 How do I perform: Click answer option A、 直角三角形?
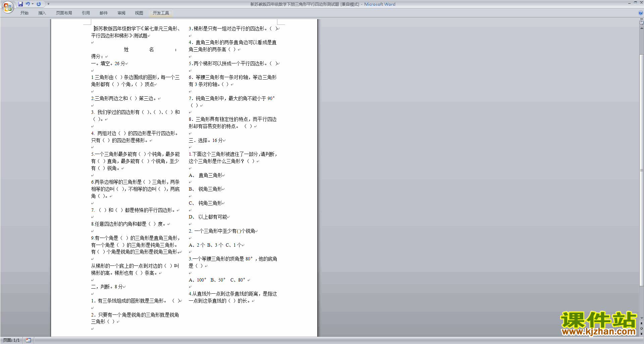pyautogui.click(x=206, y=175)
